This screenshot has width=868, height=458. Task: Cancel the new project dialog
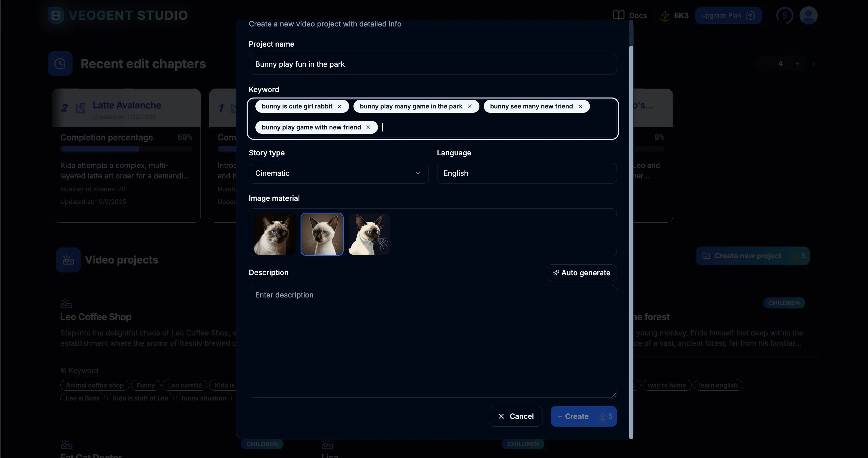515,416
